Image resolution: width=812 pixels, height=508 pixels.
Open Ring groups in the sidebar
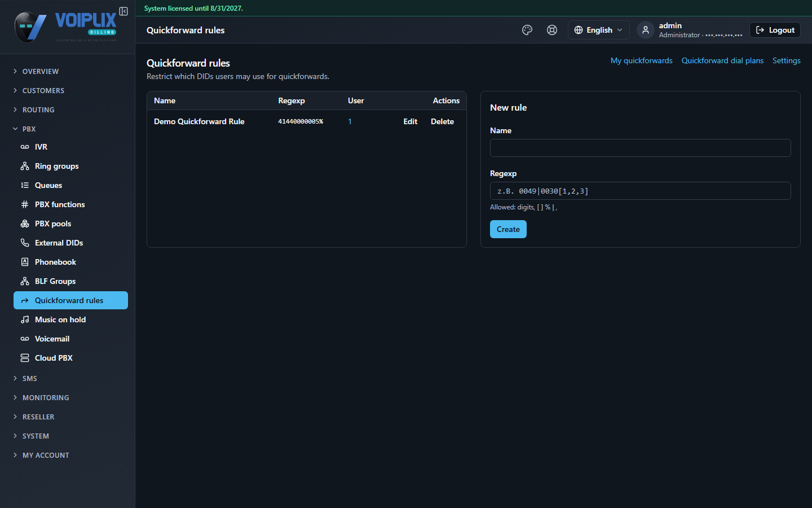coord(70,166)
